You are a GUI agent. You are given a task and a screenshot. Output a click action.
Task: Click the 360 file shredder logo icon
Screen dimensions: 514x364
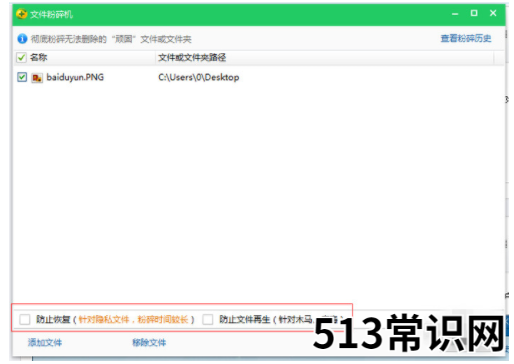coord(22,14)
